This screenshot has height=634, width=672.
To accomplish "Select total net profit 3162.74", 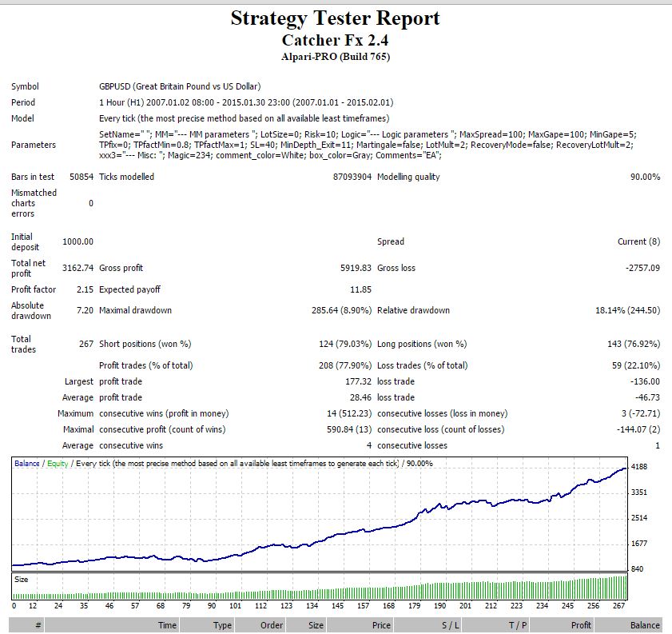I will coord(78,268).
